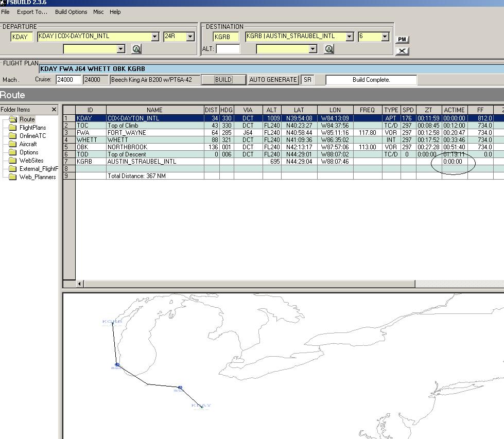Click the Aircraft folder icon

[x=13, y=144]
